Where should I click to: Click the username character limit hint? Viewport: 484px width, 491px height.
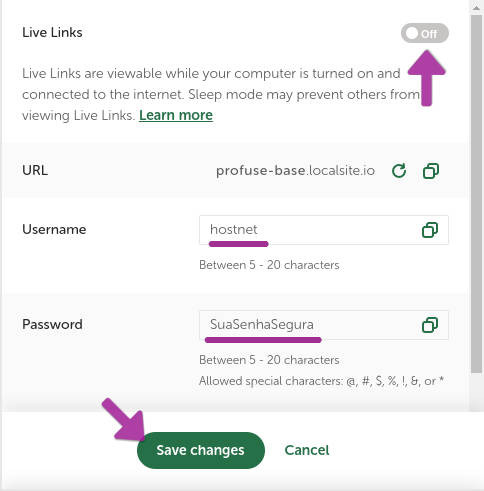coord(269,265)
